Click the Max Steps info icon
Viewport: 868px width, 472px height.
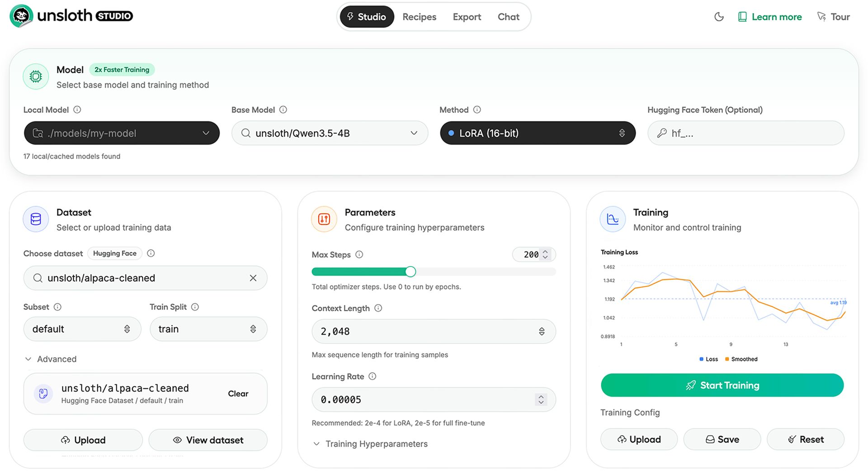point(359,254)
